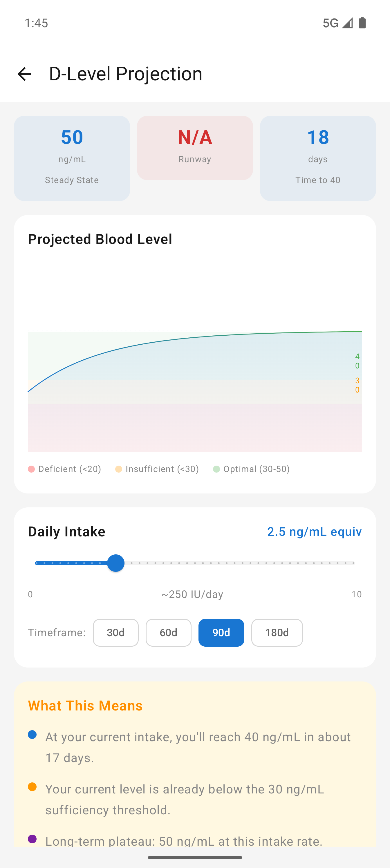Select the 30d timeframe
Image resolution: width=390 pixels, height=868 pixels.
[x=115, y=632]
